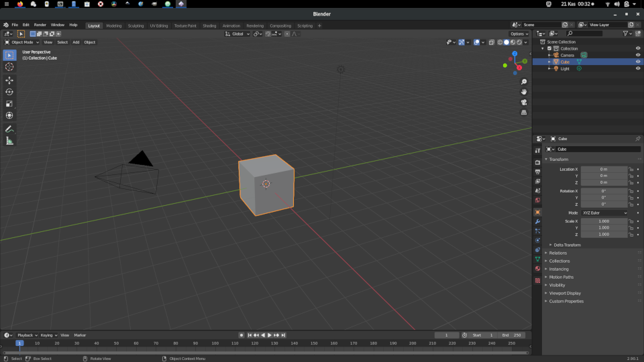The height and width of the screenshot is (362, 644).
Task: Open the rotation Mode XYZ Euler dropdown
Action: 604,213
